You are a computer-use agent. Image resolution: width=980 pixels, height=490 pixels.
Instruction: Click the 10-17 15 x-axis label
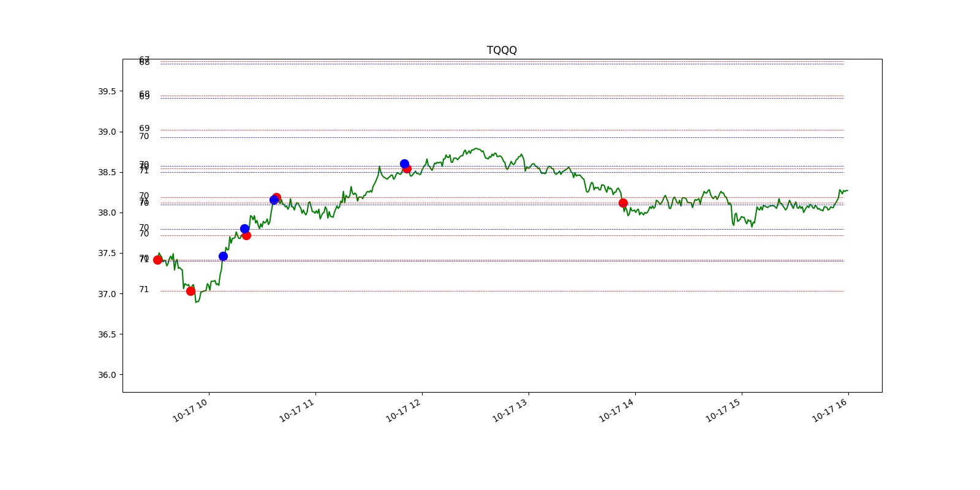click(723, 410)
